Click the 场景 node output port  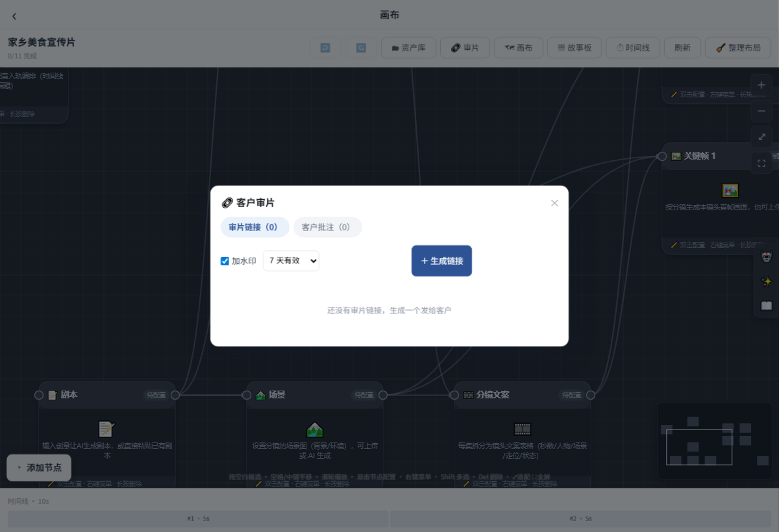coord(383,395)
